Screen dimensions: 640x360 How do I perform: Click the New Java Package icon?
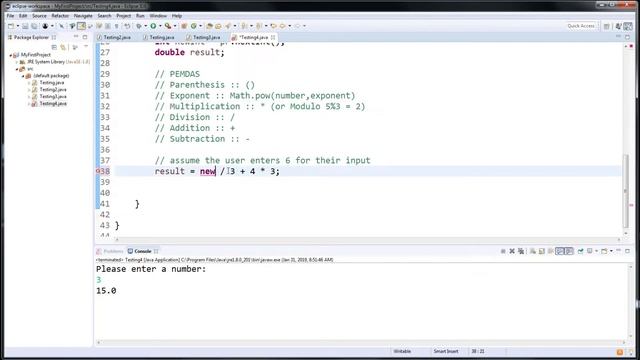tap(184, 26)
